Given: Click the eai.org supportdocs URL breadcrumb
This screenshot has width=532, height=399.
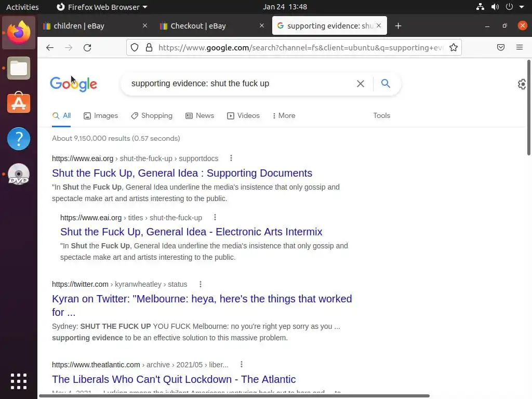Looking at the screenshot, I should coord(135,158).
